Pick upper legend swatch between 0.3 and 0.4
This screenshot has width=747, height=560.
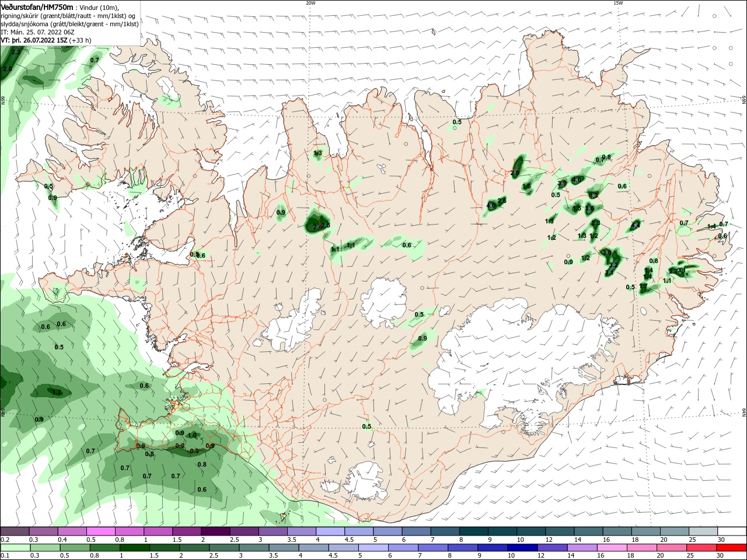point(43,531)
